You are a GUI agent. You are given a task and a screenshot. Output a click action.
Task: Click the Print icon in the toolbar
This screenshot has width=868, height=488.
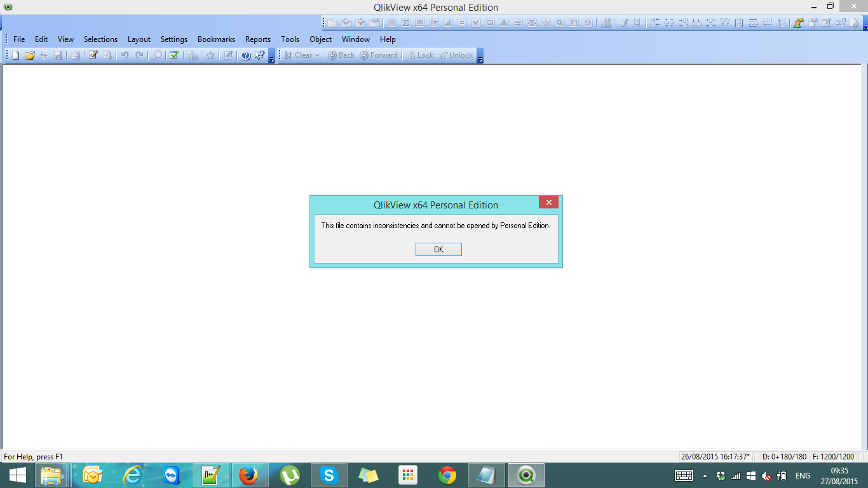coord(75,55)
